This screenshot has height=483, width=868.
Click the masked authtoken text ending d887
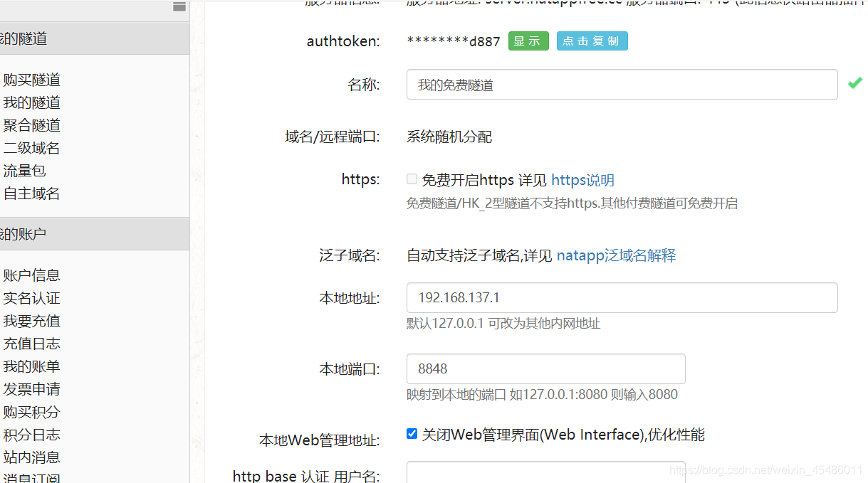(454, 41)
